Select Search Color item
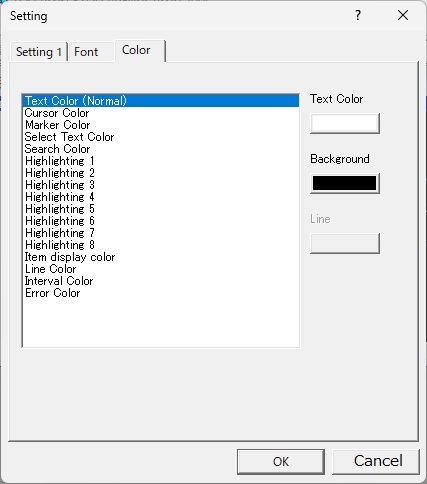Image resolution: width=427 pixels, height=484 pixels. [160, 149]
